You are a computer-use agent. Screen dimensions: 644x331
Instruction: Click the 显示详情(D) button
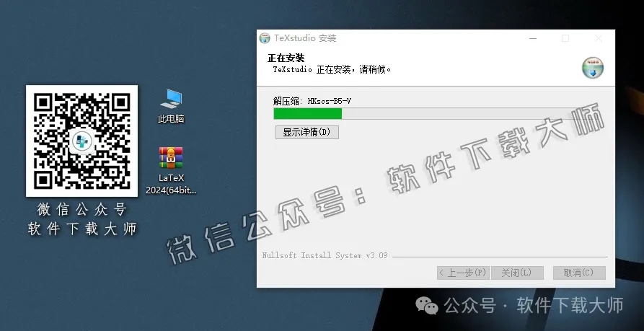tap(306, 132)
